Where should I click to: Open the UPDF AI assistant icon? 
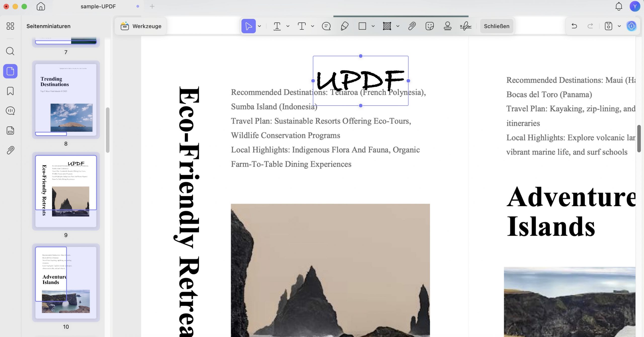[631, 26]
